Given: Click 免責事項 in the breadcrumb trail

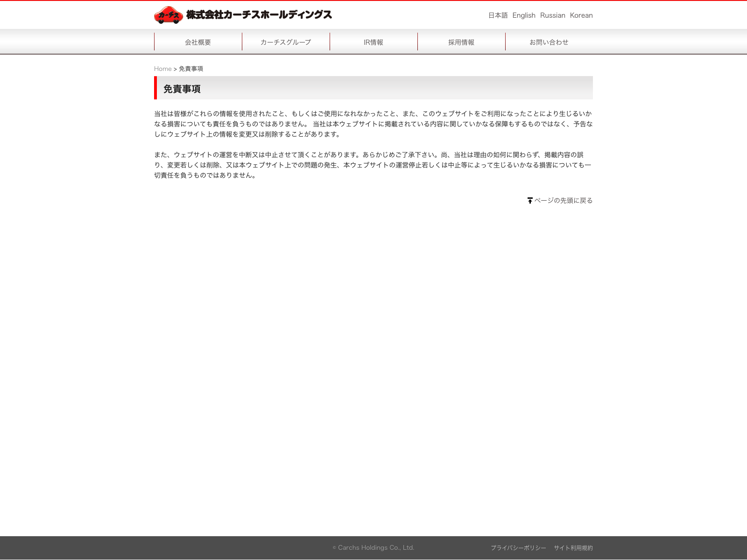Looking at the screenshot, I should (x=191, y=69).
